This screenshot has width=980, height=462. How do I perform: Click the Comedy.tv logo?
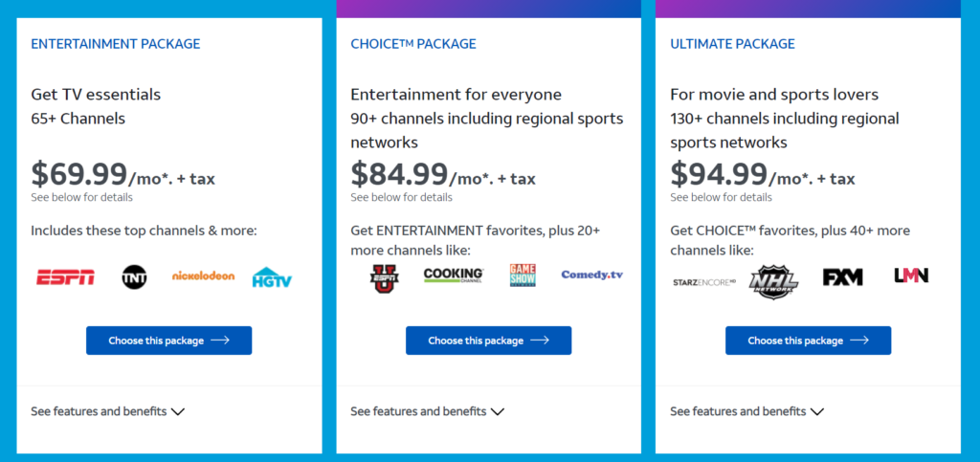591,275
